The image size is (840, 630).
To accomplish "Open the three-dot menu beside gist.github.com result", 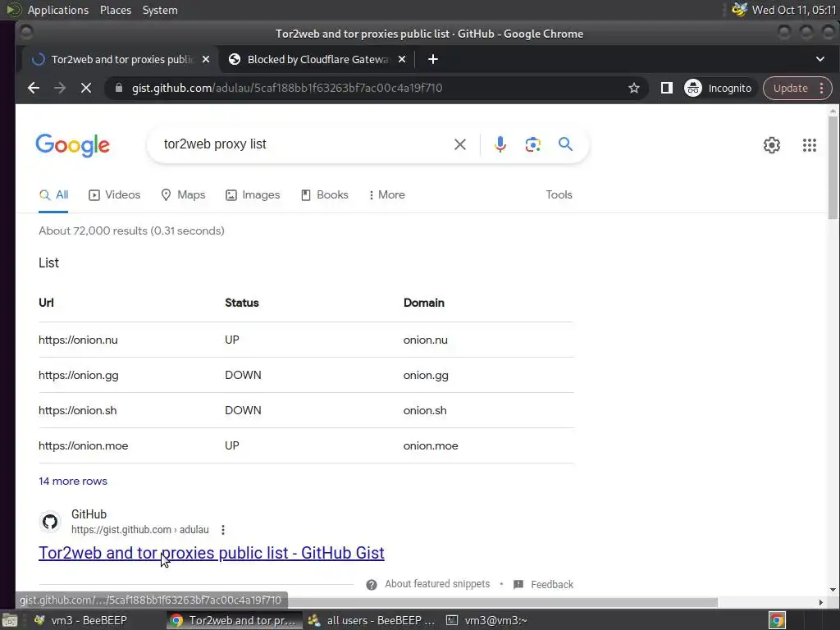I will [x=223, y=531].
